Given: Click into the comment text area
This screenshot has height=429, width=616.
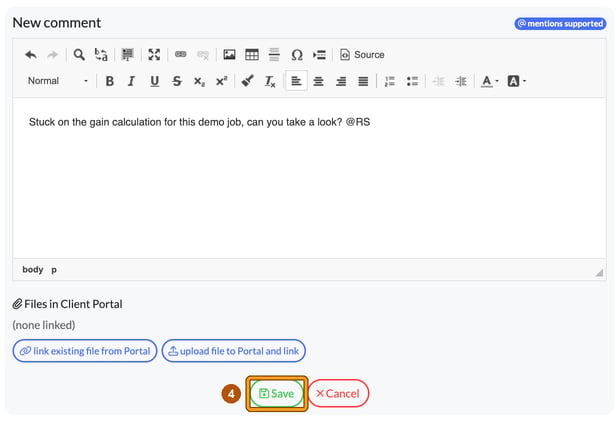Looking at the screenshot, I should point(309,178).
